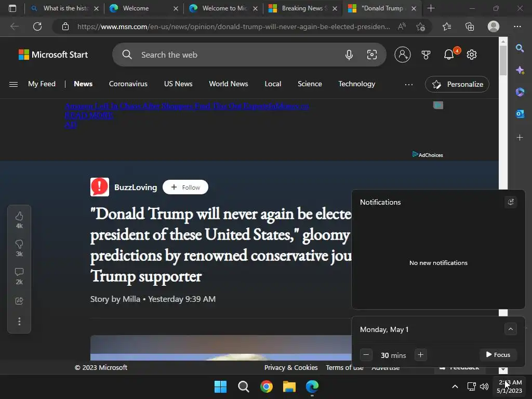The image size is (532, 399).
Task: Open the tab actions menu icon
Action: 12,8
